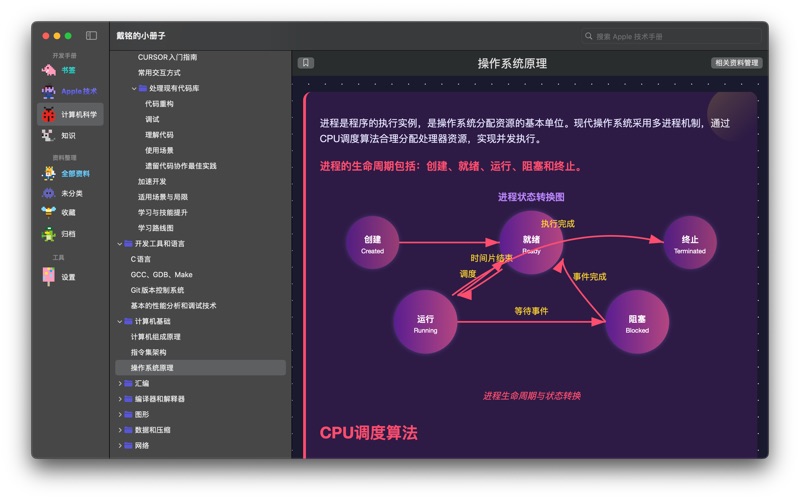
Task: Expand the 编译器和解释器 folder
Action: 120,398
